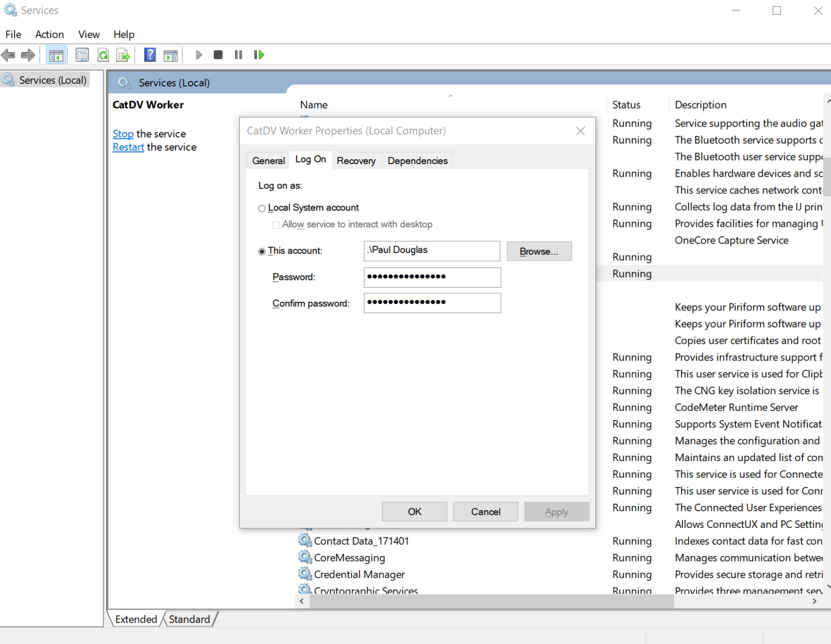Switch to the Extended view tab
831x644 pixels.
[x=137, y=619]
